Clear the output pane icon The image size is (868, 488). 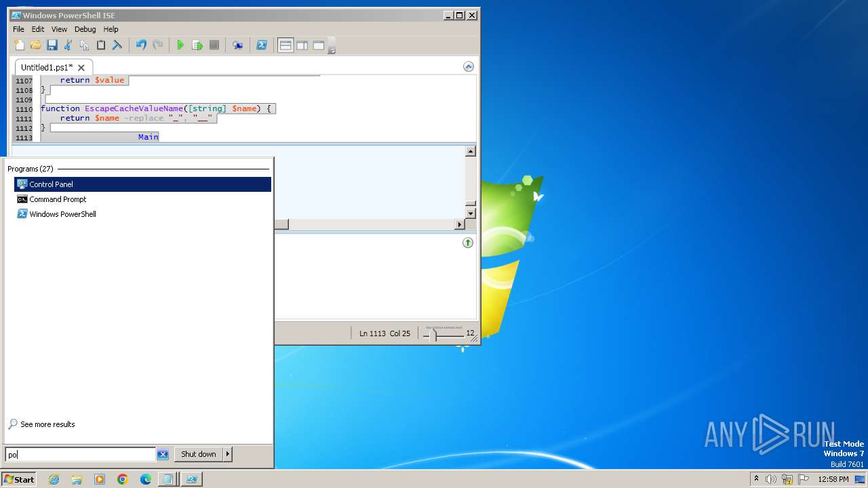click(117, 45)
